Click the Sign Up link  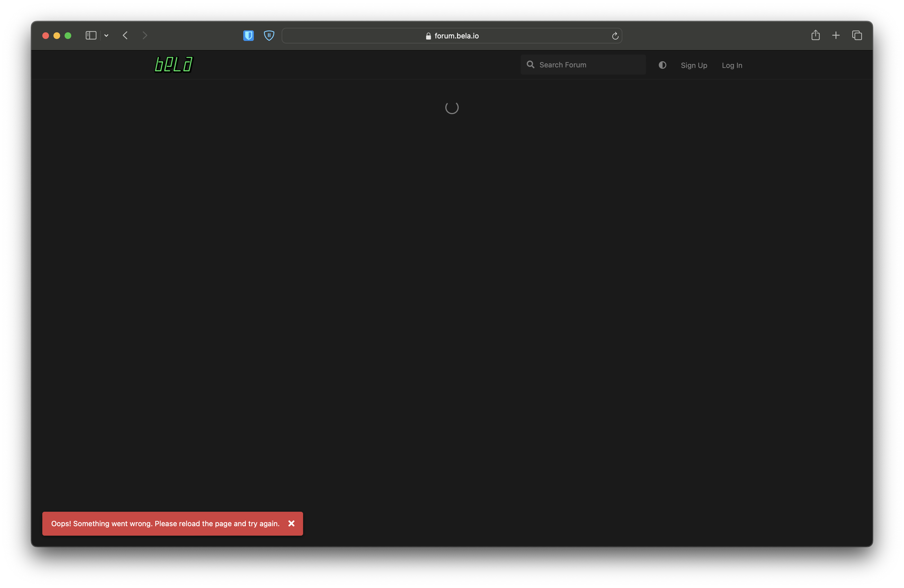[x=694, y=65]
